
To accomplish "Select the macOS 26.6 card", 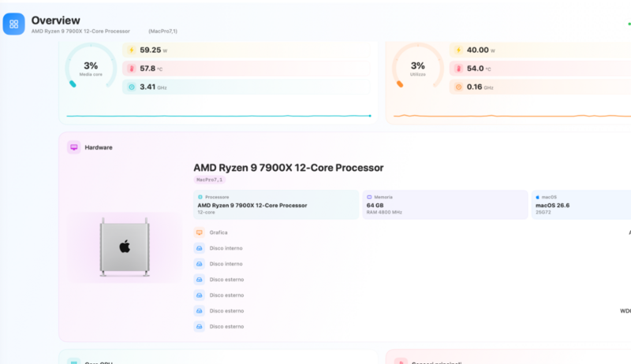I will click(x=581, y=205).
